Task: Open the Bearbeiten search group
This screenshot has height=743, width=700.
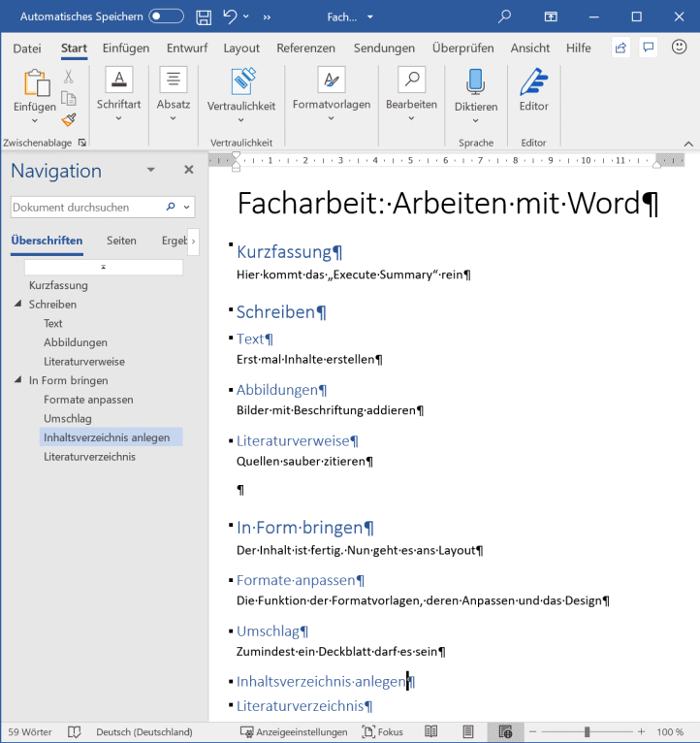Action: pyautogui.click(x=411, y=95)
